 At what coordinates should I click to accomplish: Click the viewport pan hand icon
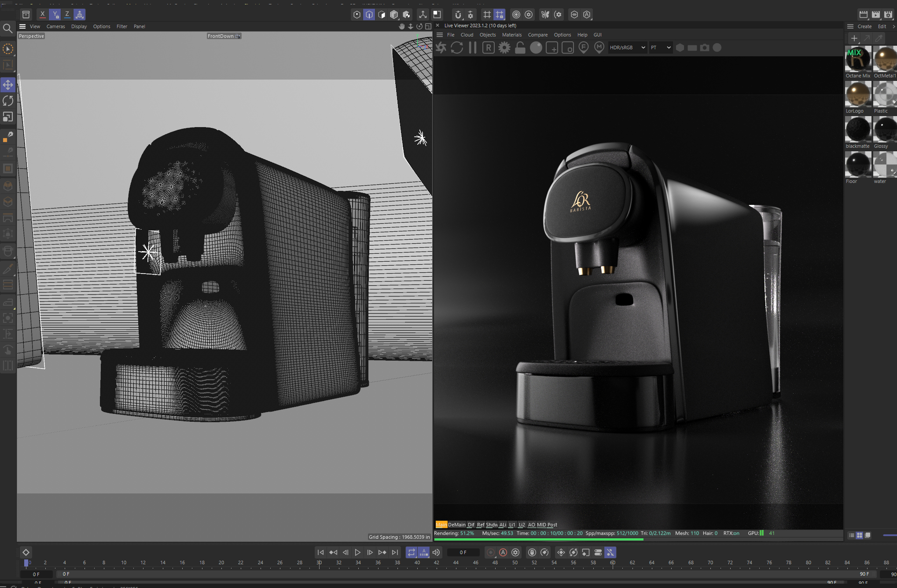tap(401, 26)
